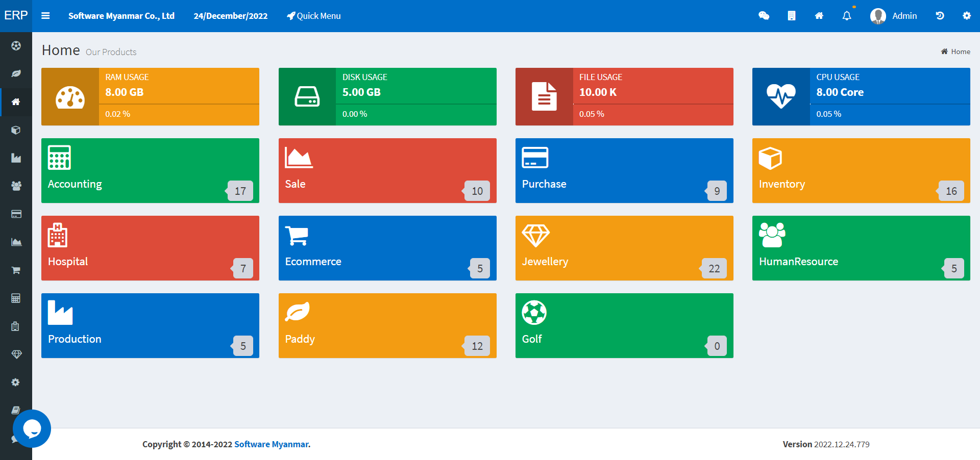Open notifications bell icon
This screenshot has height=460, width=980.
tap(847, 16)
